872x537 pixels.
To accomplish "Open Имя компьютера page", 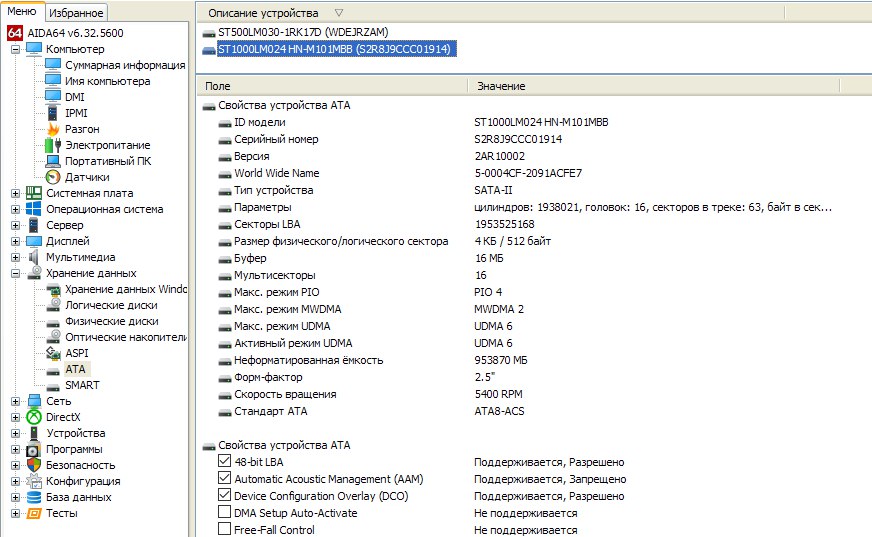I will (x=107, y=81).
